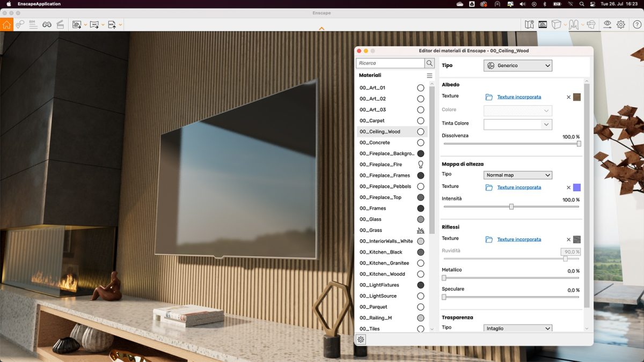Open the Enscape settings gear icon
644x362 pixels.
[621, 24]
